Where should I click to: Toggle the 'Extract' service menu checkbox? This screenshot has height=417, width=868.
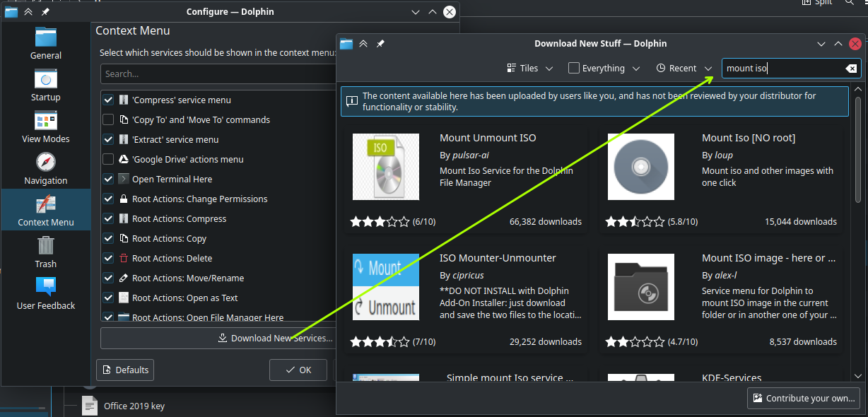(x=108, y=140)
